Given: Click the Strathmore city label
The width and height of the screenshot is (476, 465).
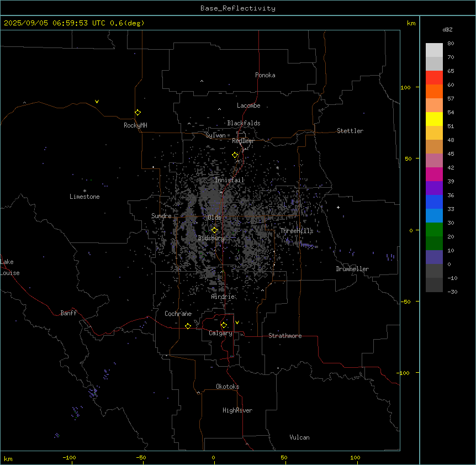Looking at the screenshot, I should tap(285, 336).
